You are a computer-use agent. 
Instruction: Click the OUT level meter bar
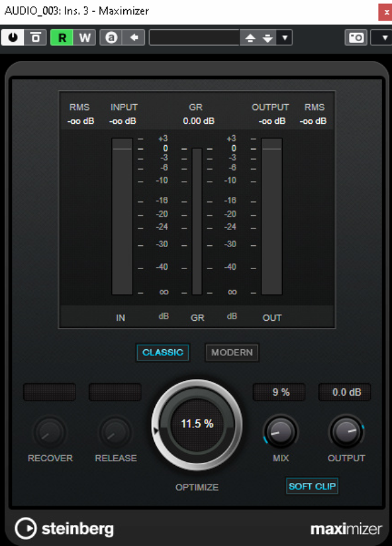point(271,216)
